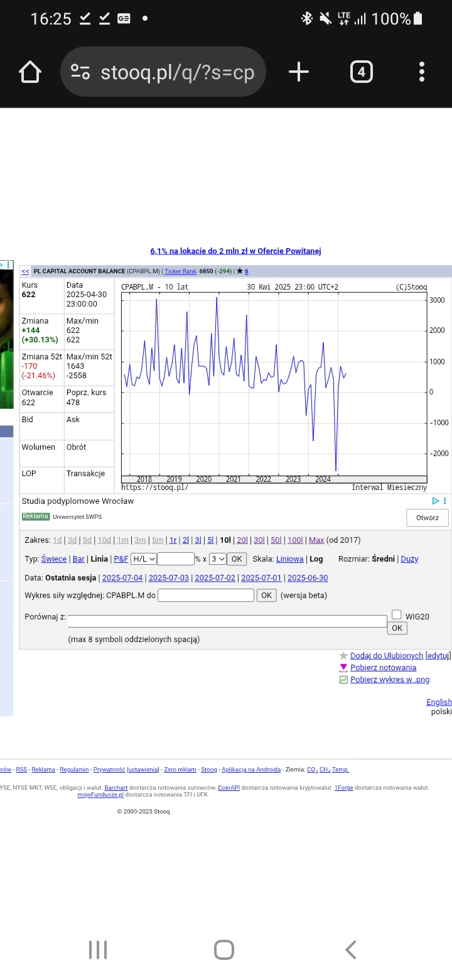Focus the relative strength symbol input
The width and height of the screenshot is (452, 980).
click(x=206, y=595)
